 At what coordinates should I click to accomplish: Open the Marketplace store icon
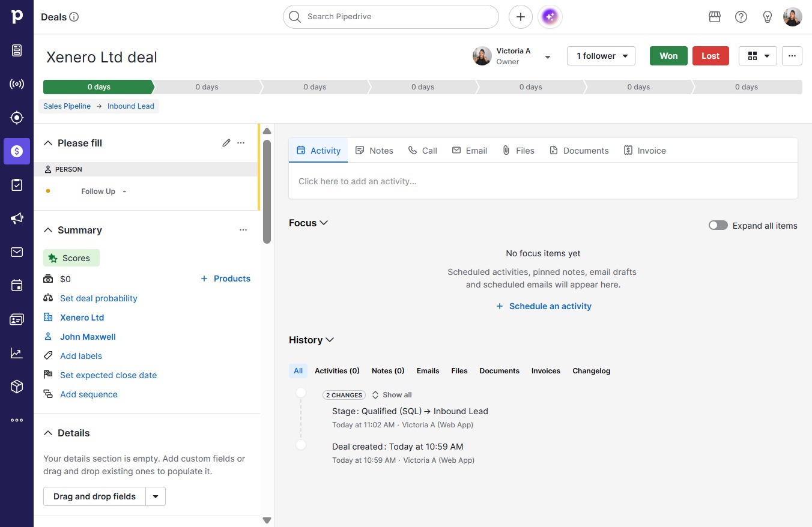click(715, 17)
